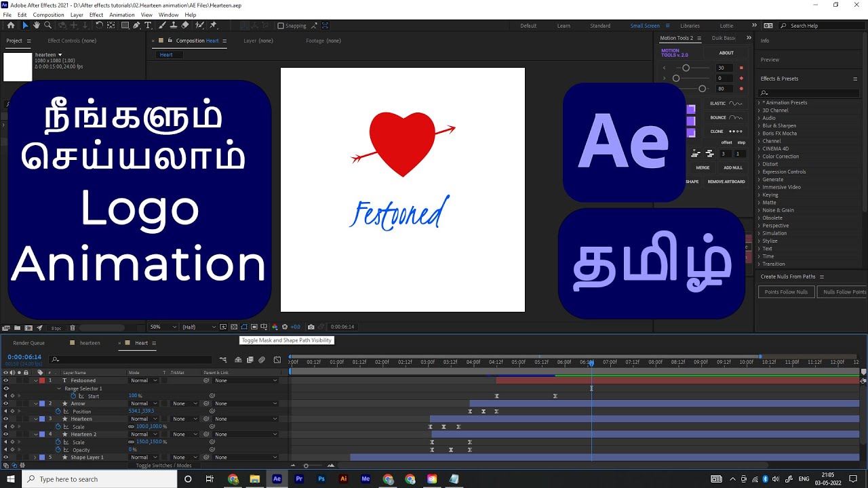Enable Motion Blur switch in timeline header
The height and width of the screenshot is (488, 868).
(x=262, y=360)
